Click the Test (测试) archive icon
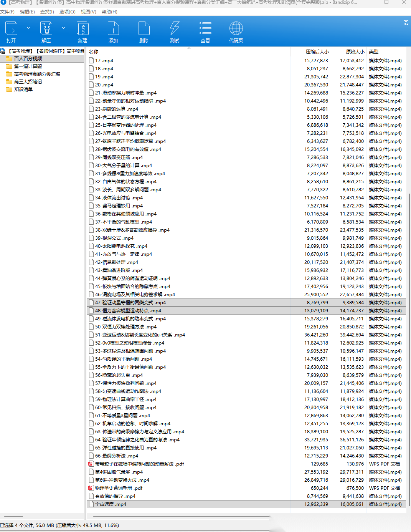The width and height of the screenshot is (411, 532). pyautogui.click(x=175, y=29)
